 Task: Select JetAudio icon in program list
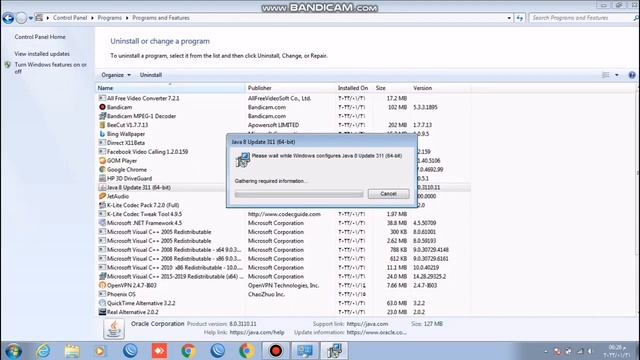(102, 196)
